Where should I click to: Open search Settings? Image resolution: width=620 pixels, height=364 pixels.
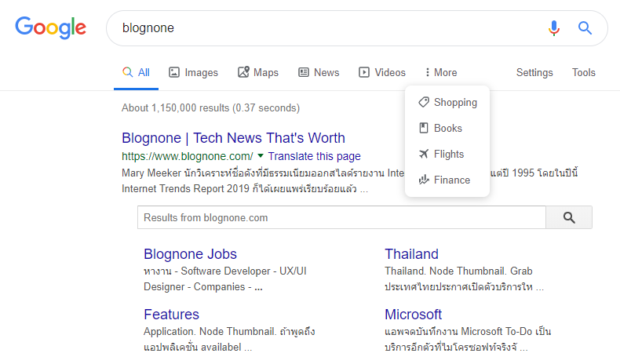point(534,73)
